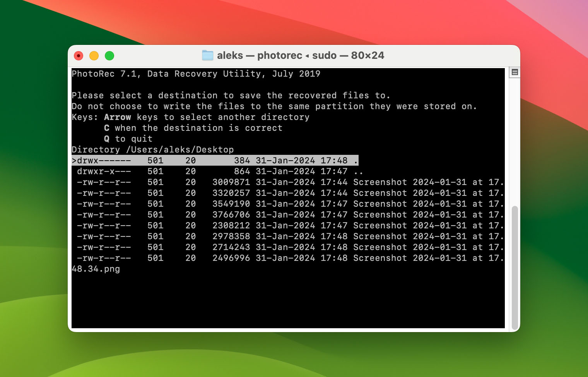Click the screenshot file sized 2308212
Screen dimensions: 588x377
click(x=288, y=225)
